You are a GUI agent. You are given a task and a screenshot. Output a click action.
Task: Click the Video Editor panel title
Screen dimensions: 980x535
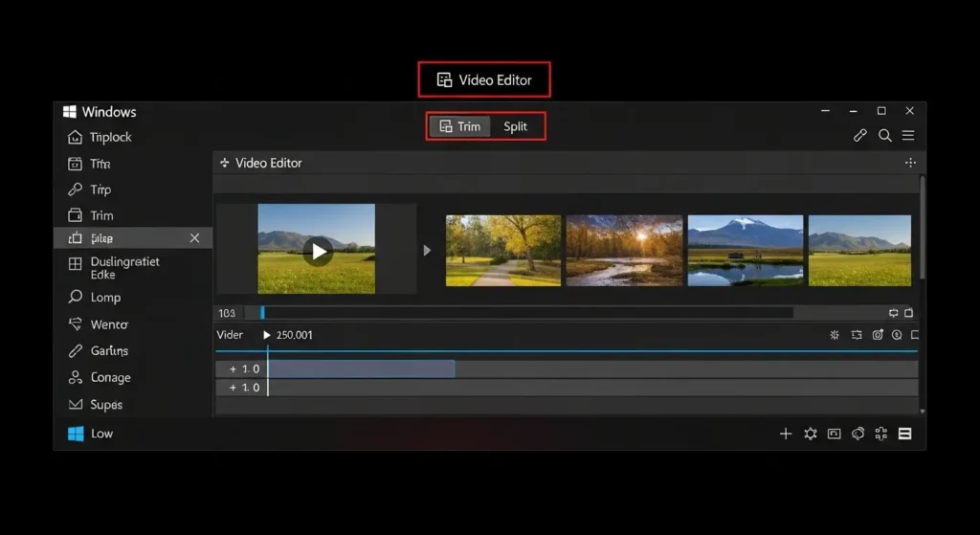[269, 163]
